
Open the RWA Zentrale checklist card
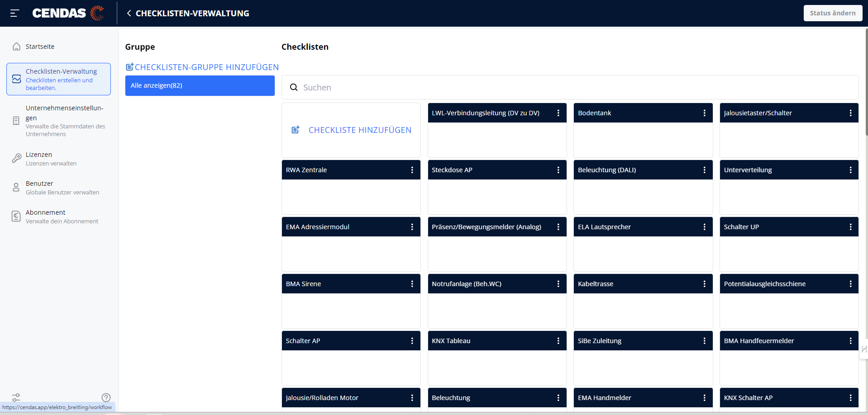click(351, 187)
